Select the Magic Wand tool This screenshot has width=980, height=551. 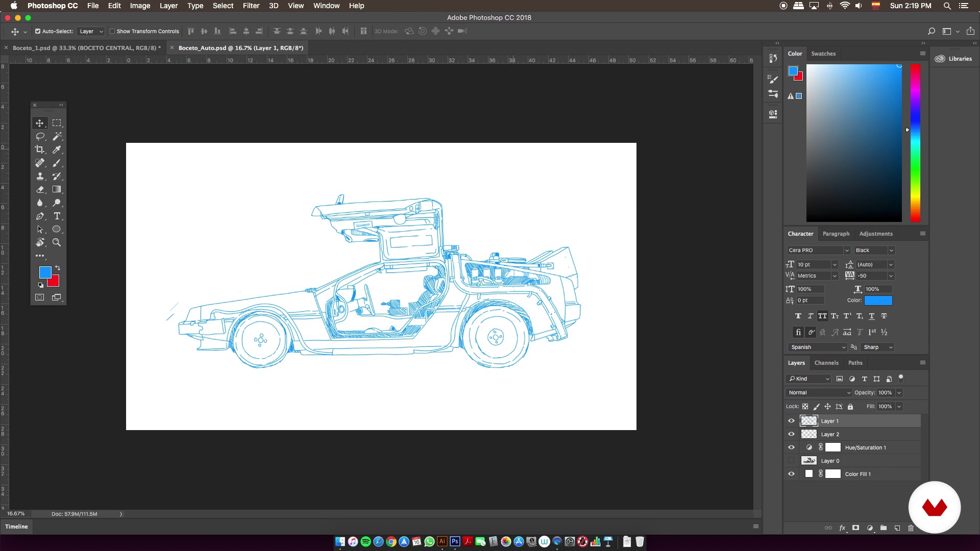(x=57, y=136)
